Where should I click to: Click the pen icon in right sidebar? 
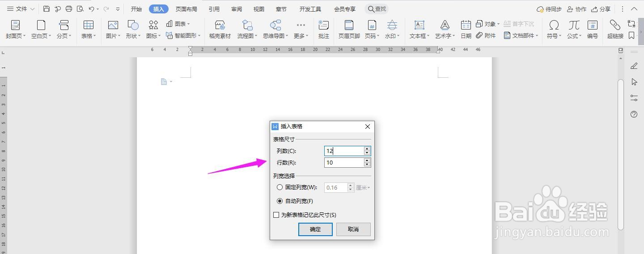[x=634, y=66]
